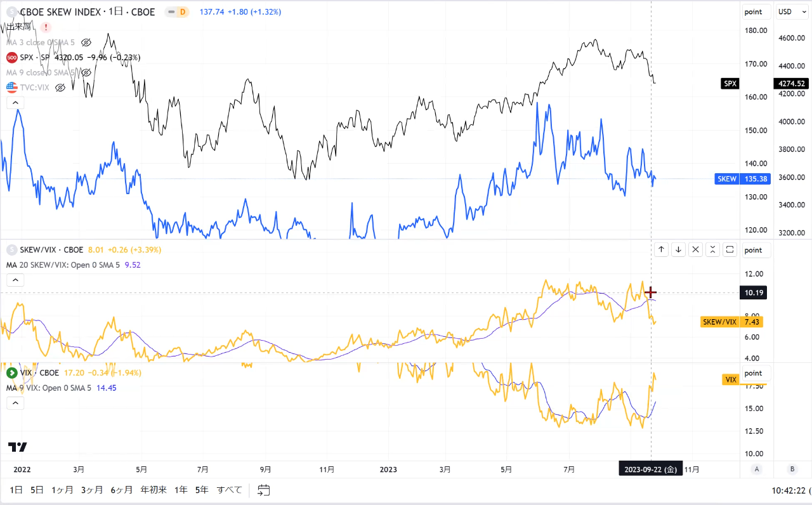Click the orange SKEW/VIX scale label
This screenshot has width=812, height=505.
click(720, 322)
